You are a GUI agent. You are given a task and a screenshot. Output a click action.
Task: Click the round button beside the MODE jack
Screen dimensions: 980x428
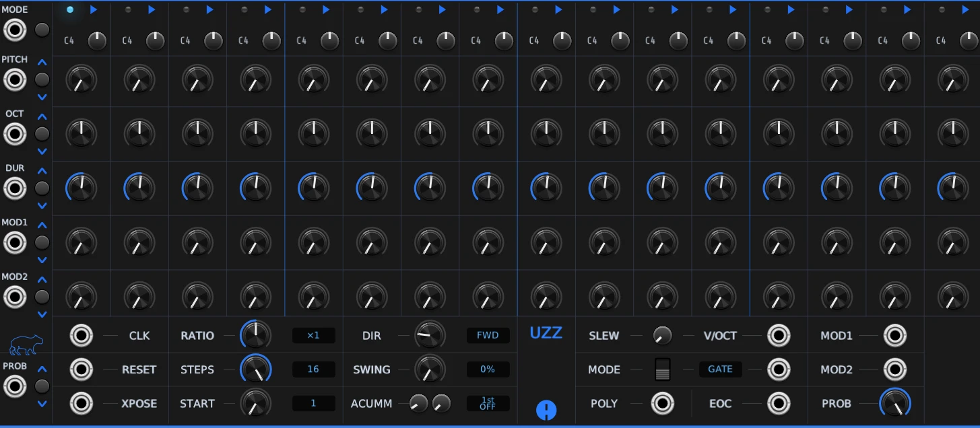(42, 30)
